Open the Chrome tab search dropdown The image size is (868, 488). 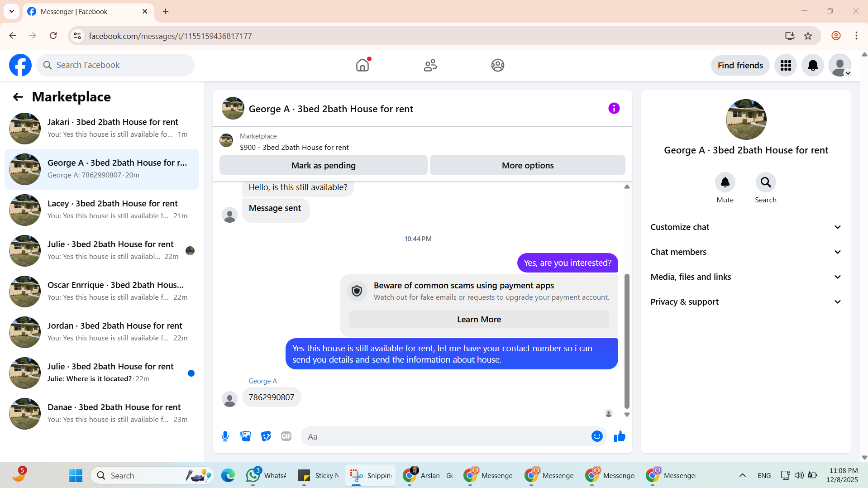[x=12, y=11]
